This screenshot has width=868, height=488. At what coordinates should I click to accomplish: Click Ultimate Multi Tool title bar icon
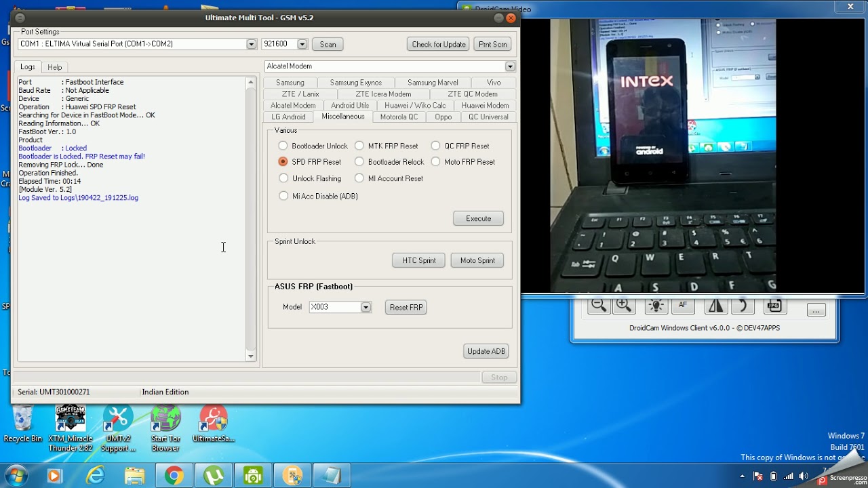(x=20, y=18)
